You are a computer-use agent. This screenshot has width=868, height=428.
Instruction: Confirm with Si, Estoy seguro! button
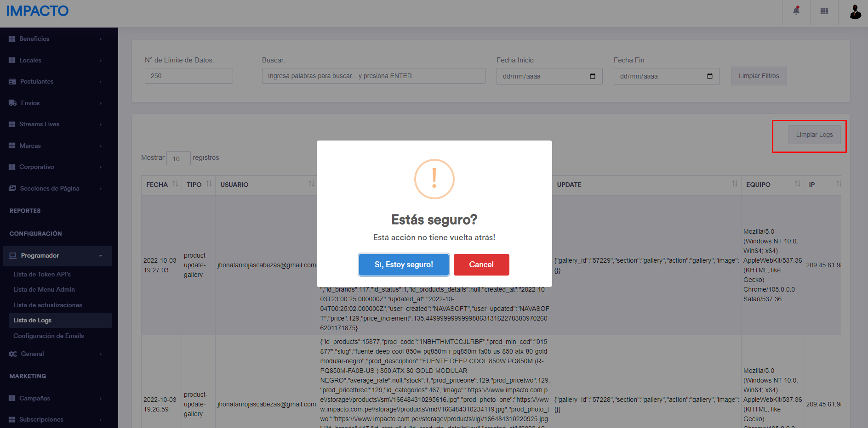tap(404, 265)
